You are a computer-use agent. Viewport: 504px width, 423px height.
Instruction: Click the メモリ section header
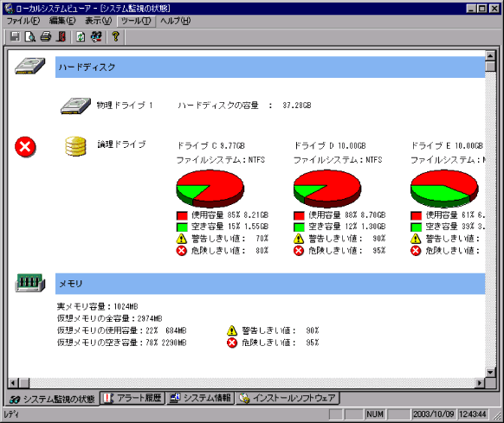[x=270, y=284]
